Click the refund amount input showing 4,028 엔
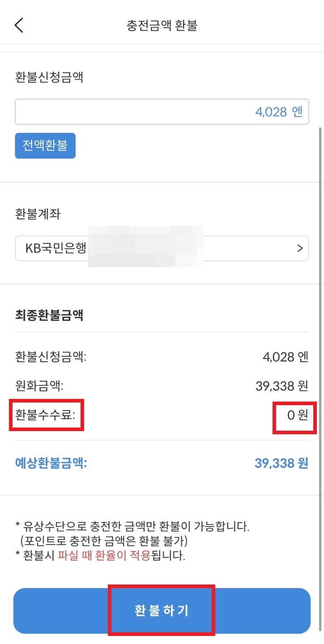 coord(162,111)
